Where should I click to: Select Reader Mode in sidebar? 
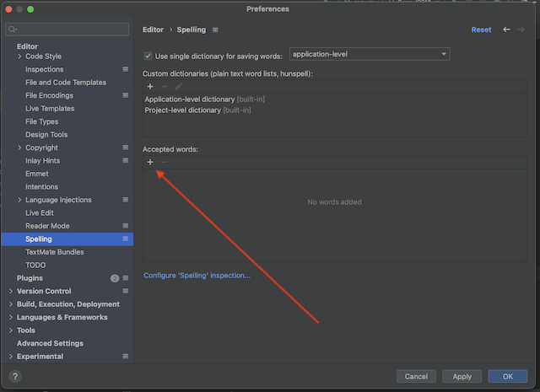coord(47,226)
